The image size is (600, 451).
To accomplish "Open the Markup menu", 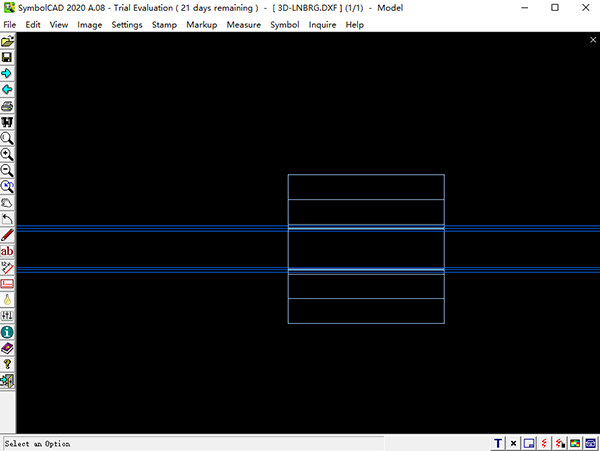I will (201, 24).
